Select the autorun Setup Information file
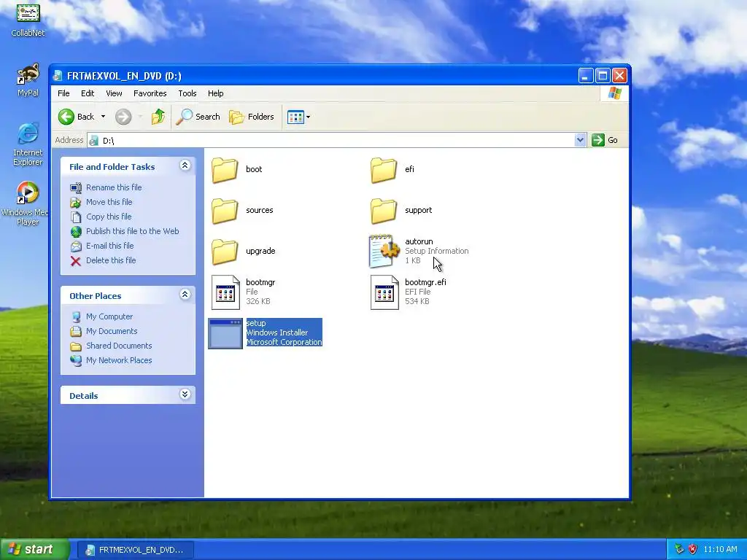 pos(418,251)
